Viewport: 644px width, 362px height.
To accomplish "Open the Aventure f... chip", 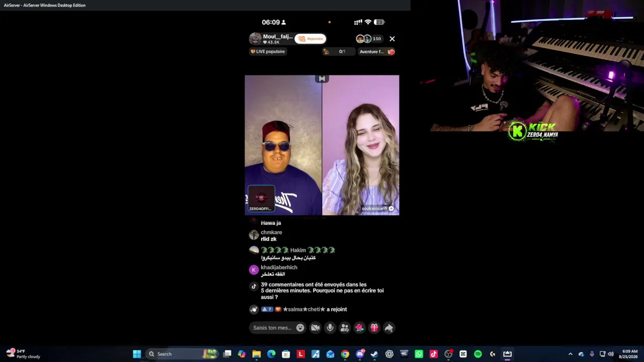I will [376, 51].
